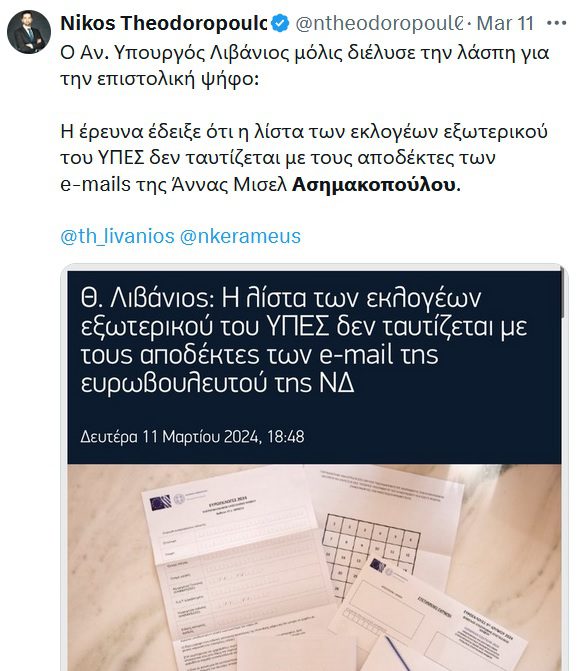Screen dimensions: 582x671
Task: Open the Mar 11 tweet timestamp
Action: coord(505,23)
